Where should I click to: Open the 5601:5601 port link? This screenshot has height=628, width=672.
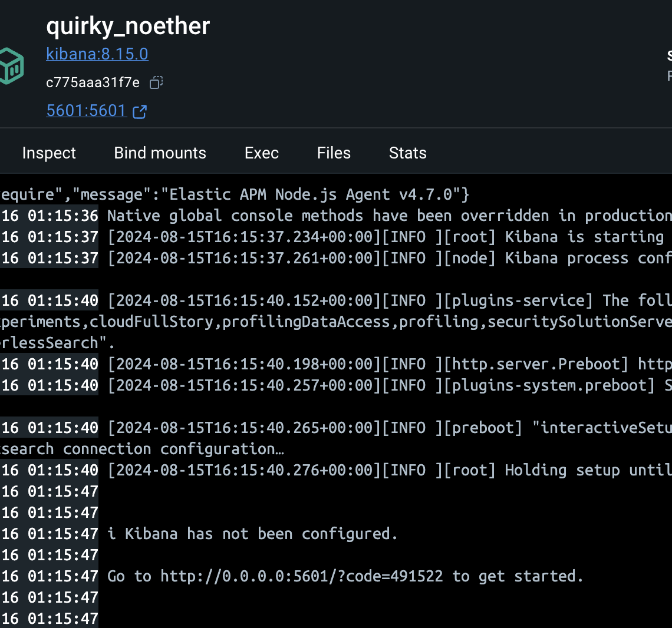[86, 111]
